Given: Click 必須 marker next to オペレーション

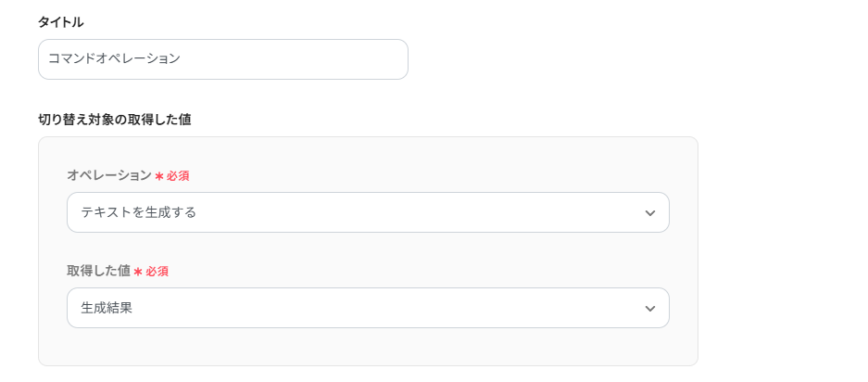Looking at the screenshot, I should click(178, 176).
